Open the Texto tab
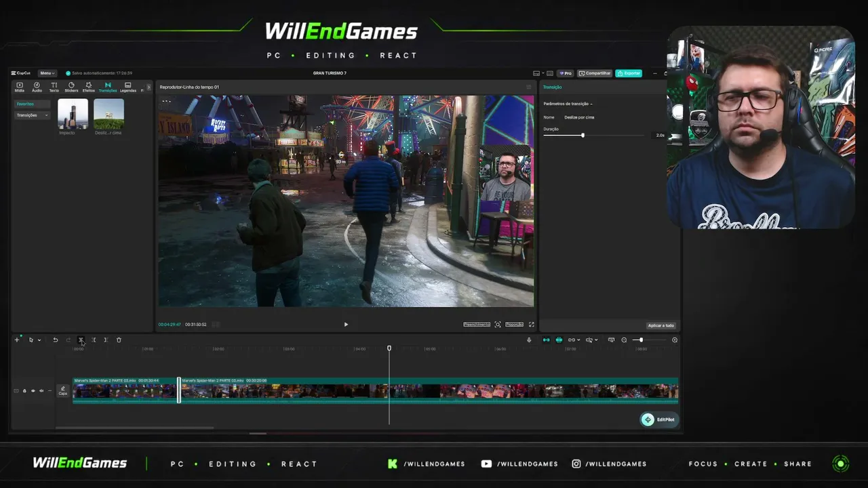The width and height of the screenshot is (868, 488). pyautogui.click(x=54, y=87)
